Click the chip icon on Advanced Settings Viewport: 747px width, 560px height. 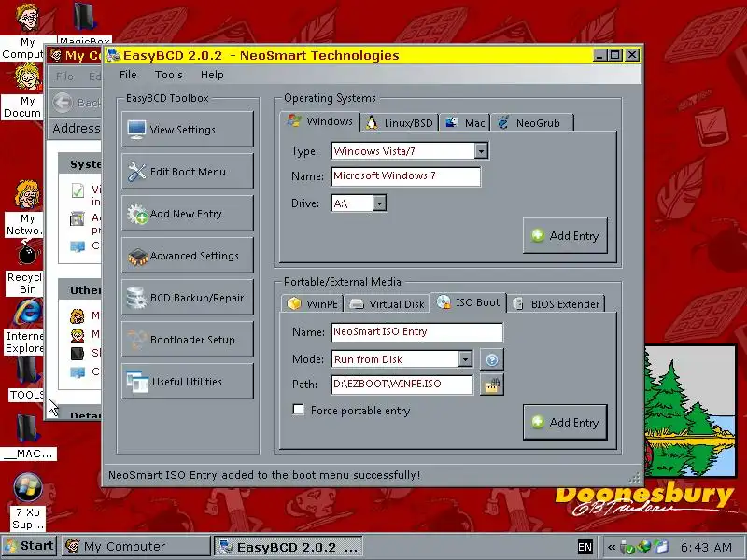(x=137, y=257)
